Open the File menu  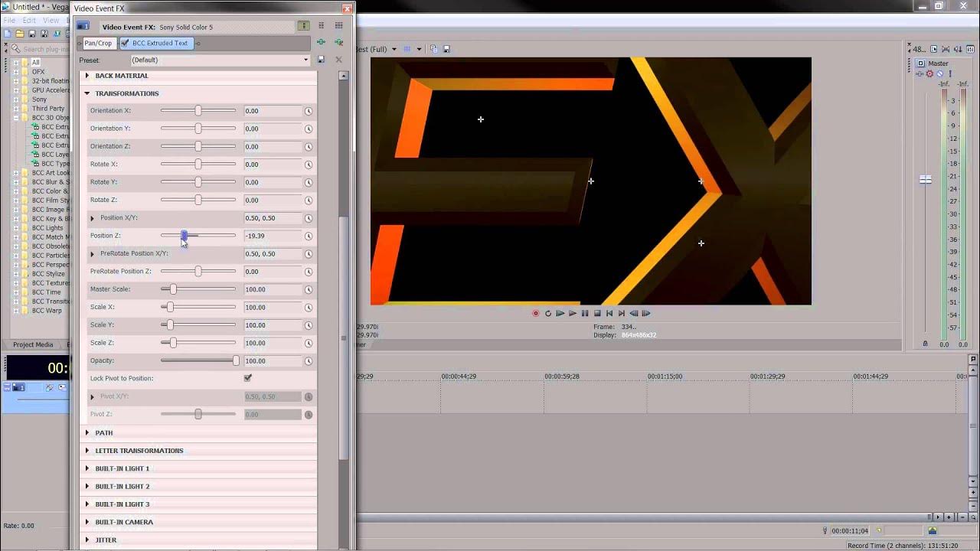point(8,20)
